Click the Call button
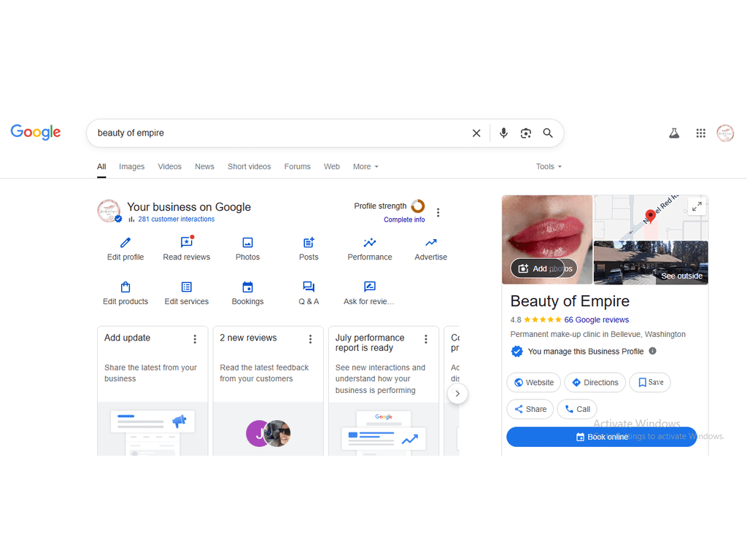Viewport: 747px width, 560px height. [x=577, y=409]
